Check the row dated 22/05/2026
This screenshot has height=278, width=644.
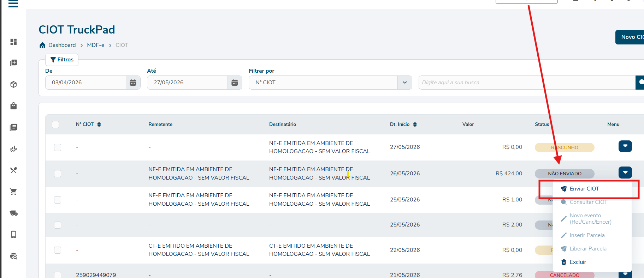(x=58, y=250)
